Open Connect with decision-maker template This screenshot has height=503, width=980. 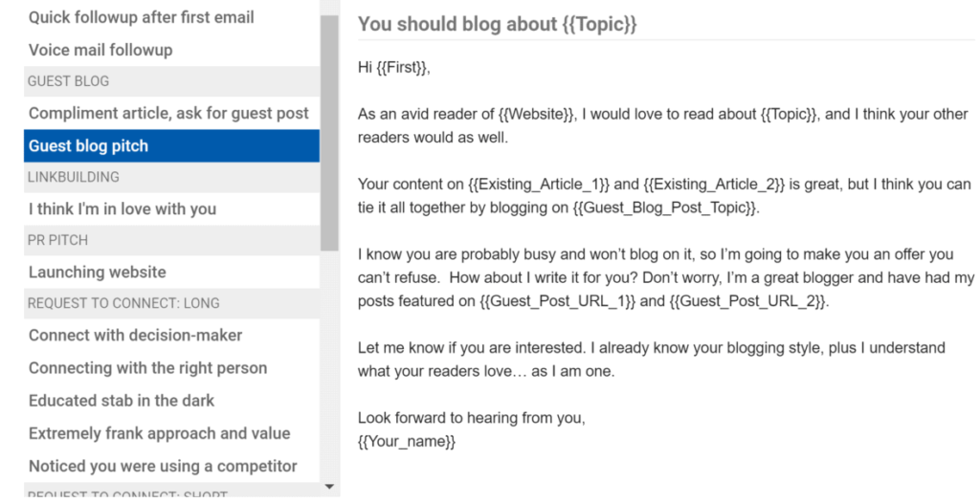point(172,335)
